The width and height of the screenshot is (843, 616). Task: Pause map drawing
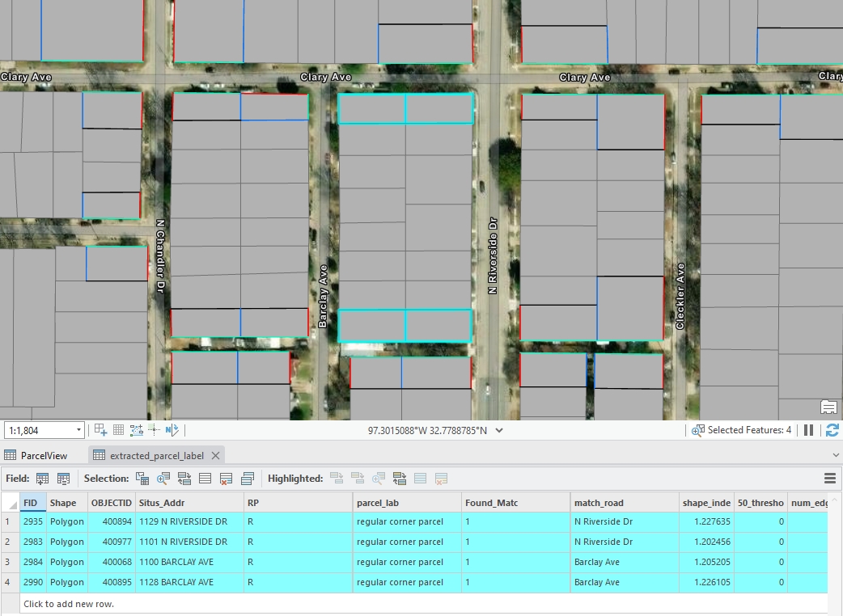[x=808, y=430]
